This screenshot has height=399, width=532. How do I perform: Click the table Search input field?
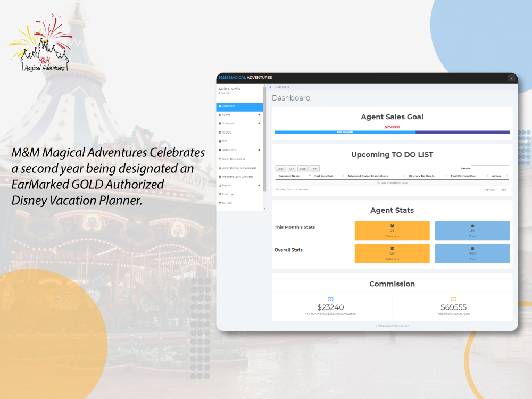click(x=490, y=168)
